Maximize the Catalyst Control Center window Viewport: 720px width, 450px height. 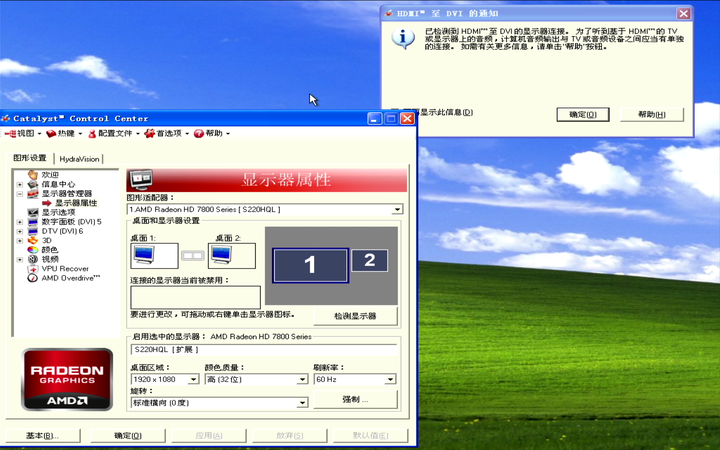pos(391,119)
